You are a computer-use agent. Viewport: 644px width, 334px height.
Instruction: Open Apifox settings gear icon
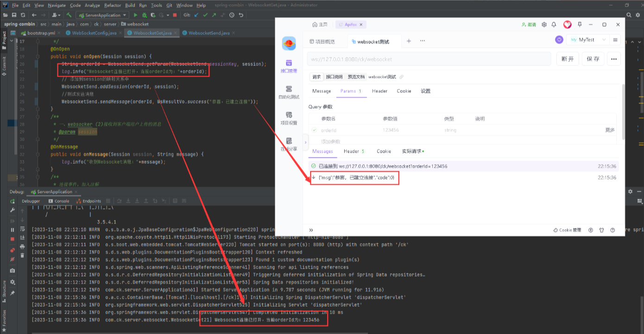tap(544, 25)
